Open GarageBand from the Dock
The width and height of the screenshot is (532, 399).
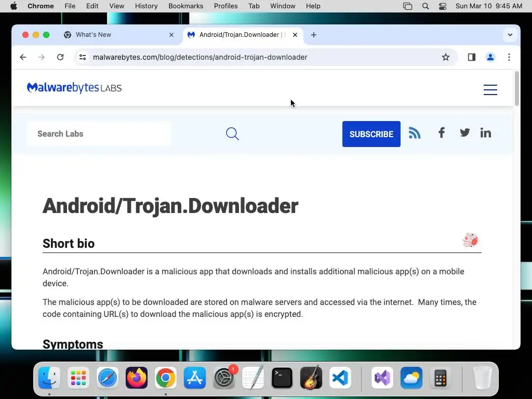click(311, 378)
